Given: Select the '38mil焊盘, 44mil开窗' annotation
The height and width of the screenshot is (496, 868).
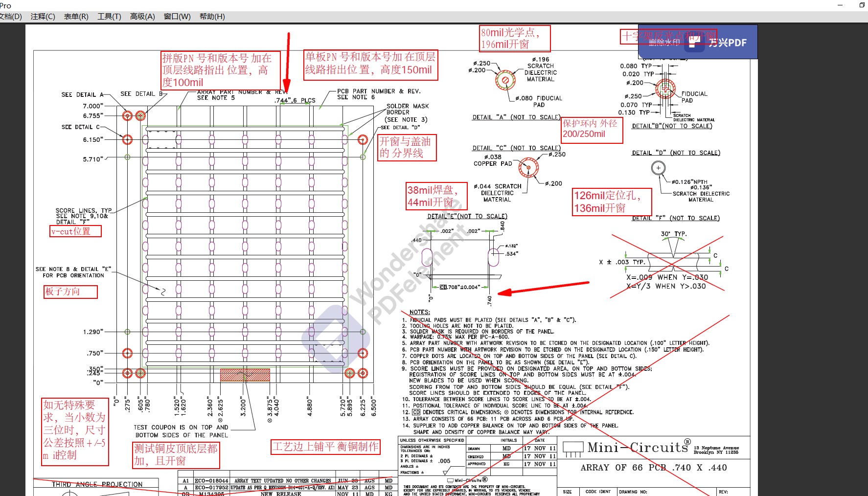Looking at the screenshot, I should pos(436,196).
